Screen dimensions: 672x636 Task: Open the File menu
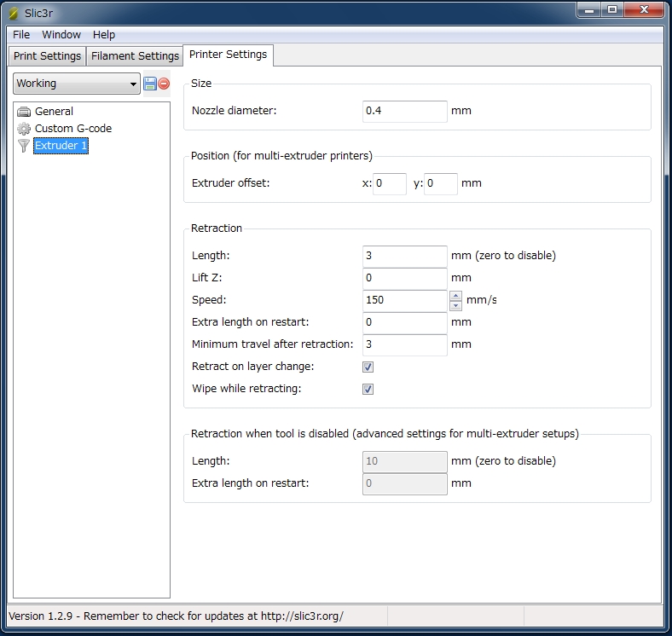coord(21,35)
